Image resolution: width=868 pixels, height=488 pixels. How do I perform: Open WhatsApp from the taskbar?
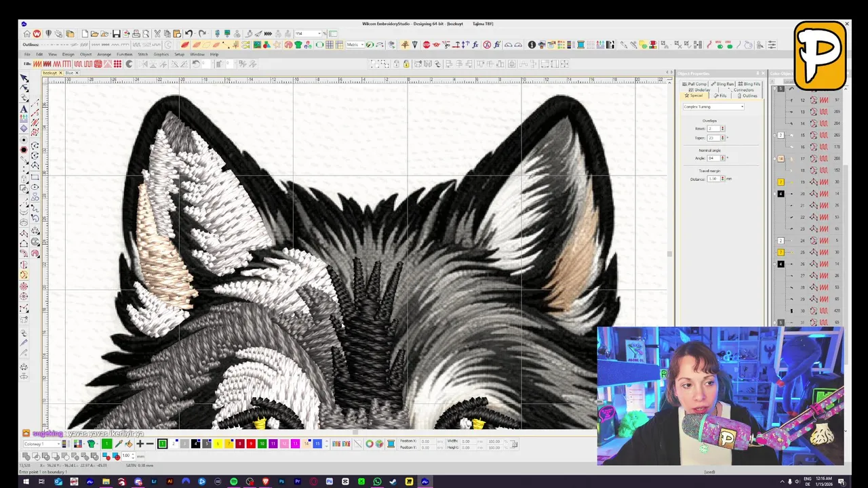coord(377,482)
